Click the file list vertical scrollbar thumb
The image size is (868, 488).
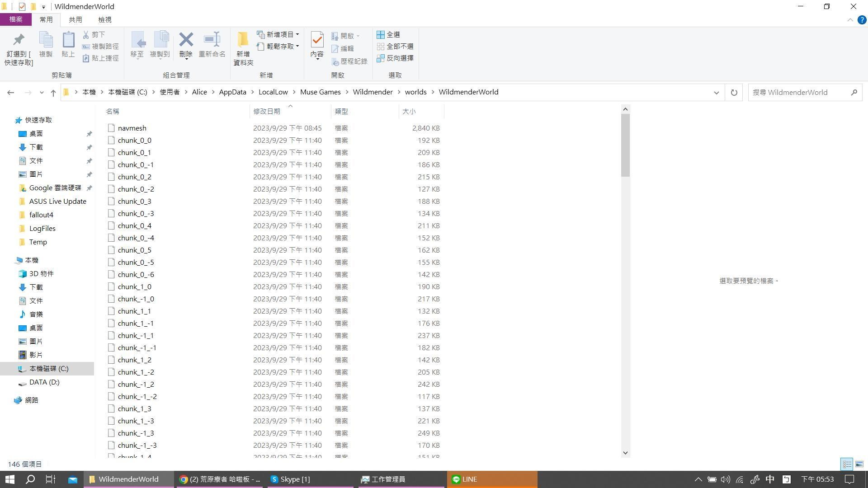tap(625, 145)
